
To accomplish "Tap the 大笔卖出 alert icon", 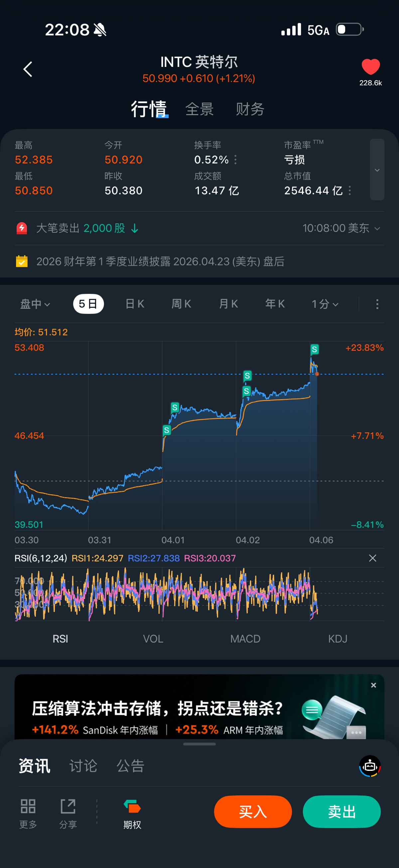I will coord(22,228).
